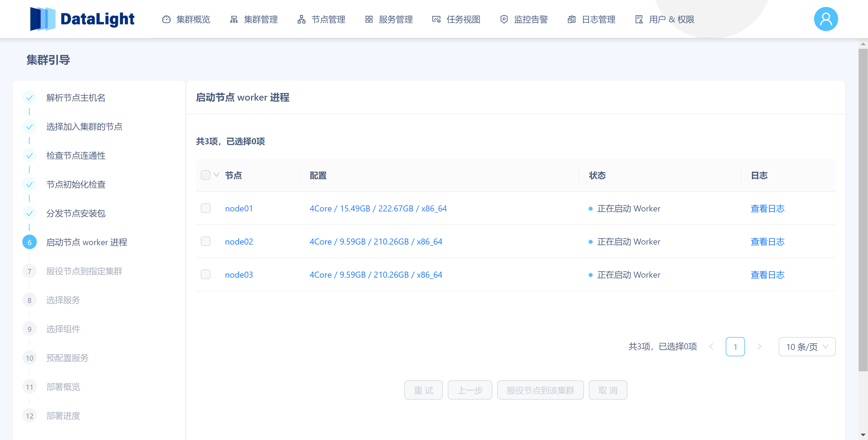Click the 集群管理 cluster icon
Viewport: 868px width, 440px height.
(x=234, y=20)
